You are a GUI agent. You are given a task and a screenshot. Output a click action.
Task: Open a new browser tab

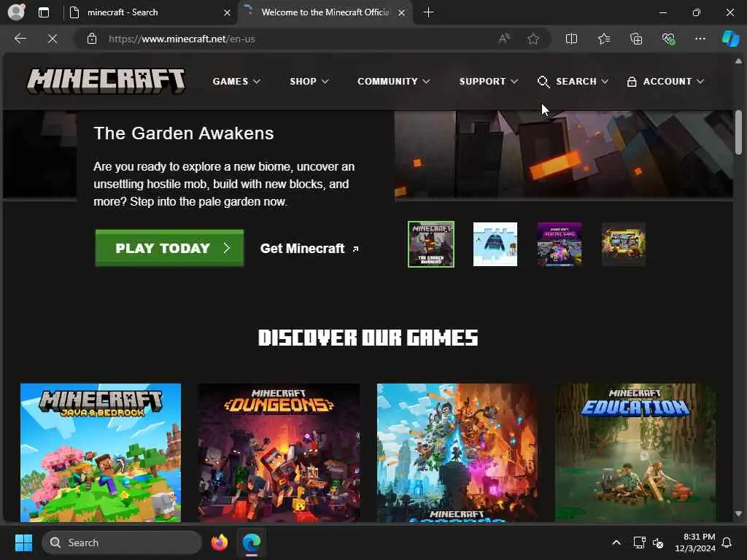click(428, 12)
